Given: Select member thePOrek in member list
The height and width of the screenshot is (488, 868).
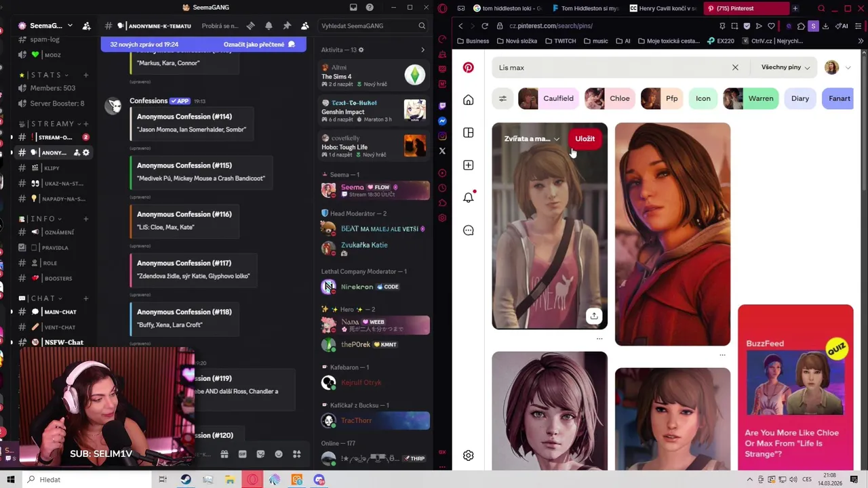Looking at the screenshot, I should [x=374, y=344].
